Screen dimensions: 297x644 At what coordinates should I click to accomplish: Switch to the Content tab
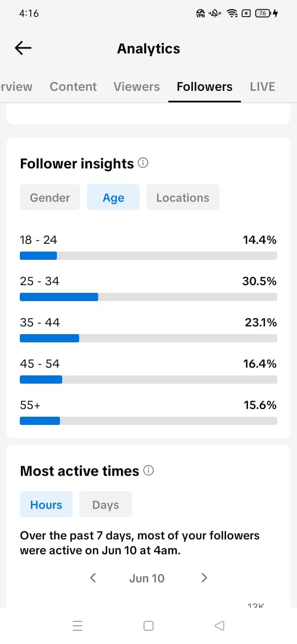73,86
